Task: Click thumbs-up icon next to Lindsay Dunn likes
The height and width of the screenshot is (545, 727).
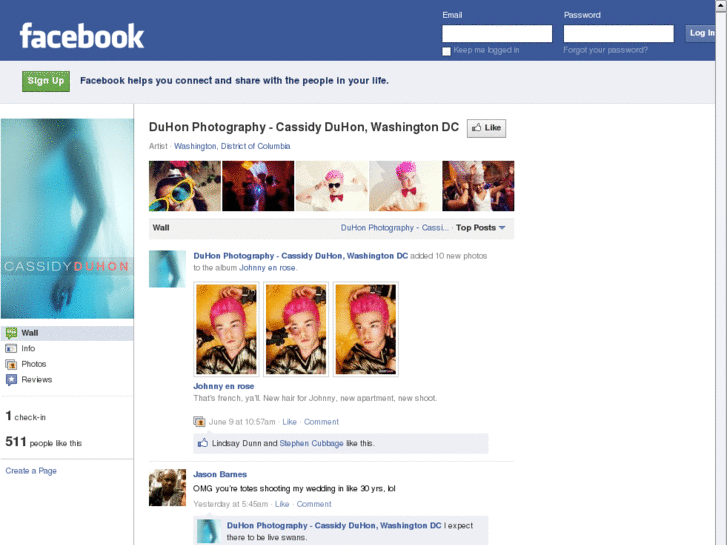Action: 203,443
